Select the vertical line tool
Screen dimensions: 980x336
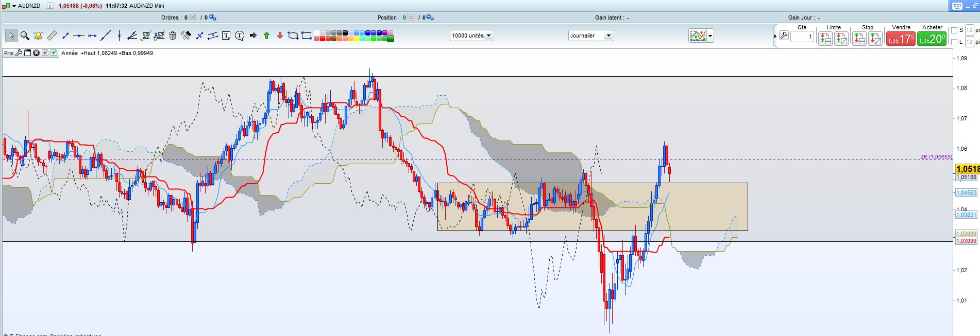(119, 36)
